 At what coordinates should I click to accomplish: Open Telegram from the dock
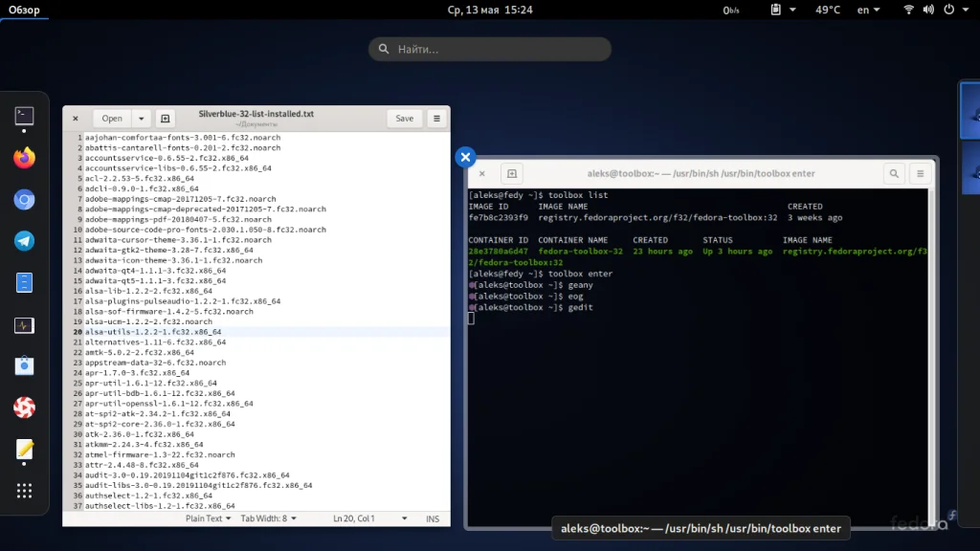click(25, 241)
